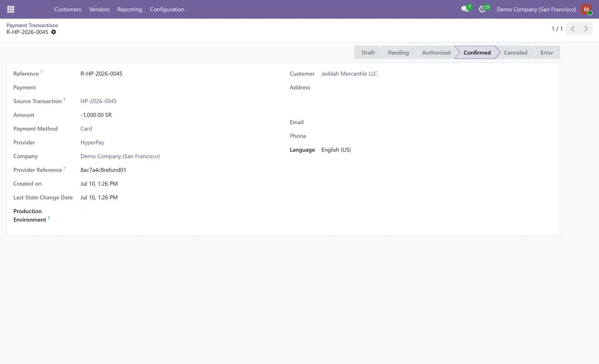Viewport: 599px width, 364px height.
Task: Click the Created on date value
Action: point(99,183)
